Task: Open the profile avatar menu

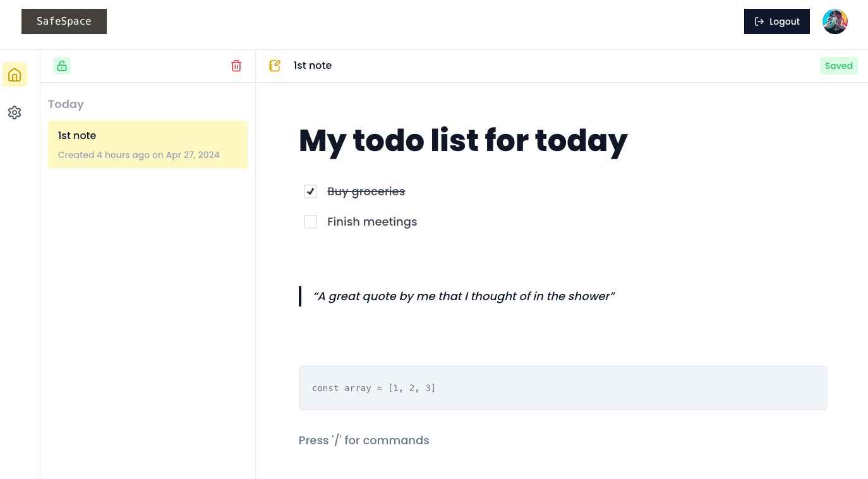Action: [x=835, y=21]
